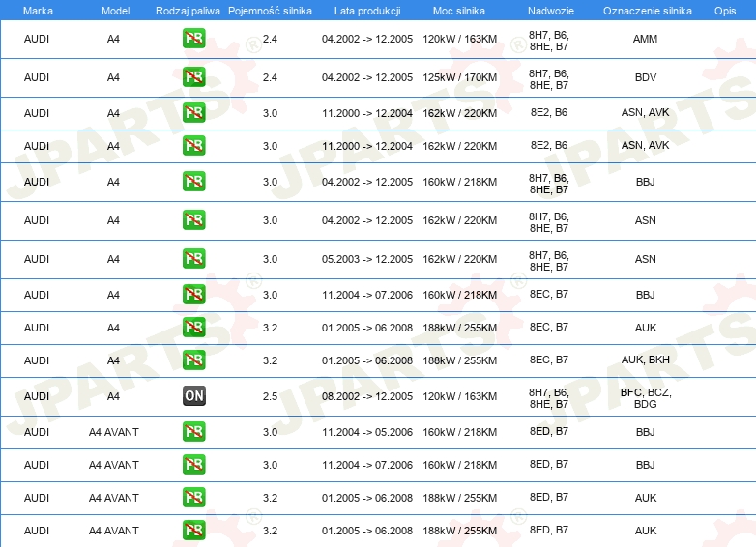Select the Moc silnika column header

coord(459,11)
